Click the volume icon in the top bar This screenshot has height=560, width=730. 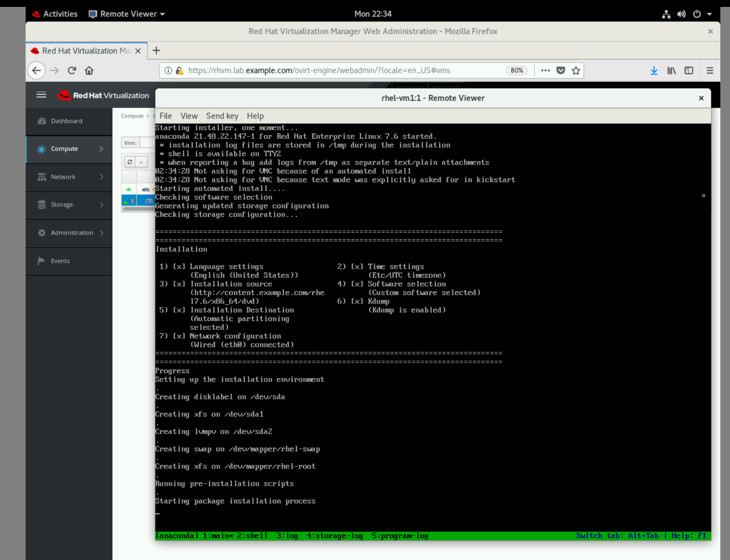[681, 14]
